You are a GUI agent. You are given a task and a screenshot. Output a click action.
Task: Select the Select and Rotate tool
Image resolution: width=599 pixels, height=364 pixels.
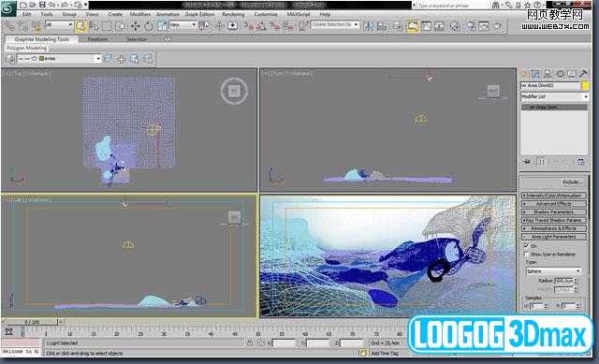tap(149, 26)
